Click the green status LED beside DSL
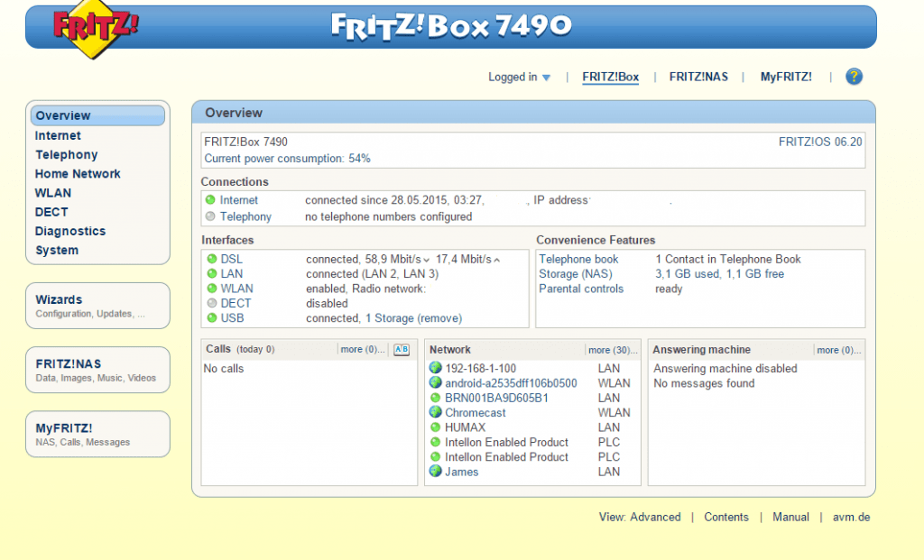 [x=211, y=260]
